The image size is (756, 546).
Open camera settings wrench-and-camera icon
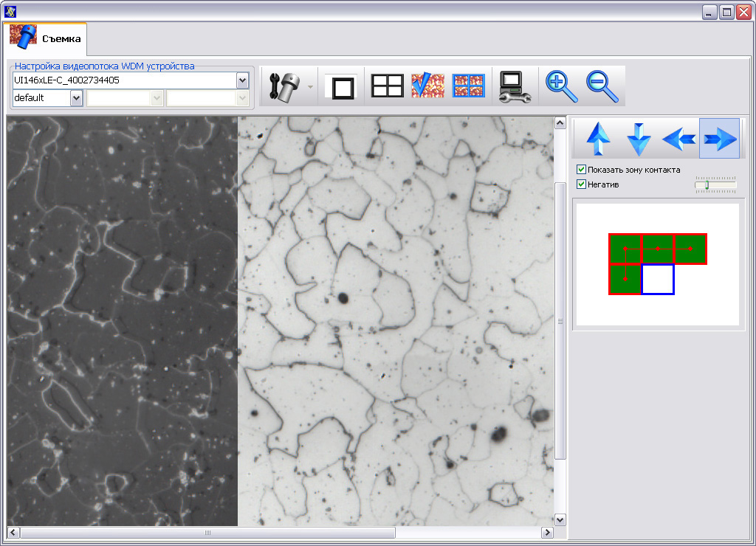pos(284,87)
